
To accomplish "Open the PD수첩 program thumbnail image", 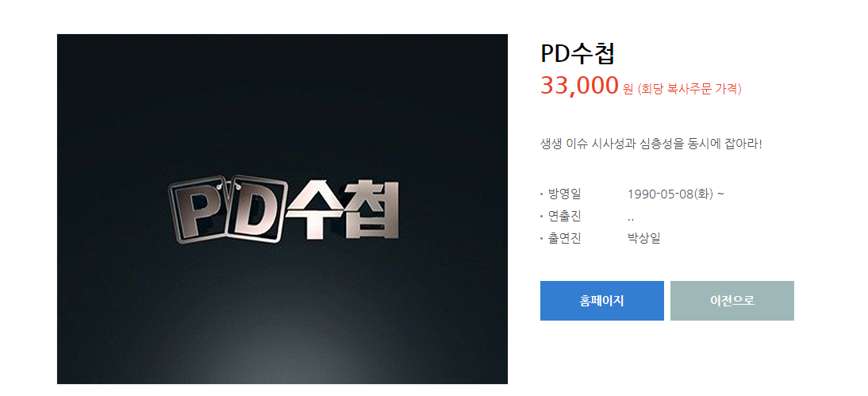I will 282,209.
